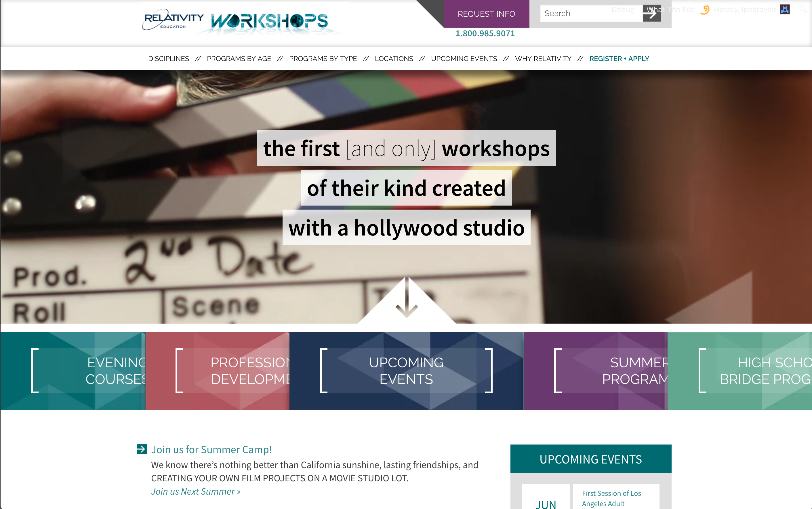Open the Disciplines menu
The width and height of the screenshot is (812, 509).
point(169,58)
